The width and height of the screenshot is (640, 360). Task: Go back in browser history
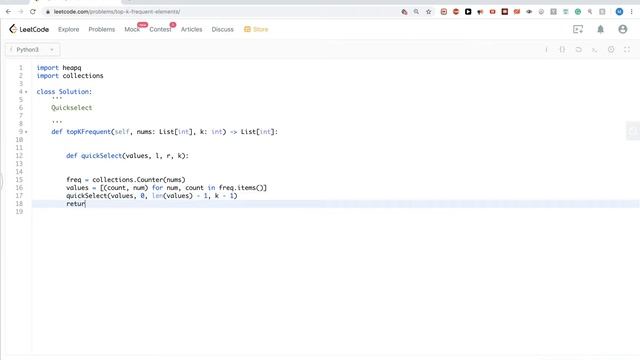tap(8, 12)
